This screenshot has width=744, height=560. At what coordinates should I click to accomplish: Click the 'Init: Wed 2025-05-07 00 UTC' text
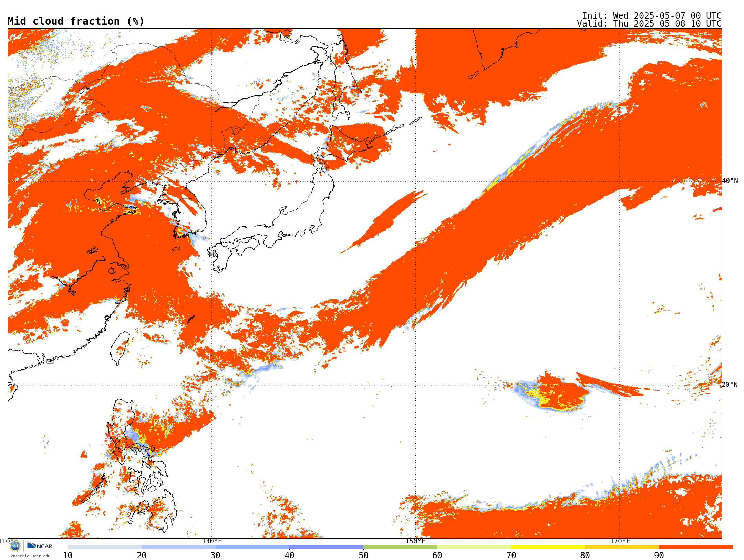(652, 16)
